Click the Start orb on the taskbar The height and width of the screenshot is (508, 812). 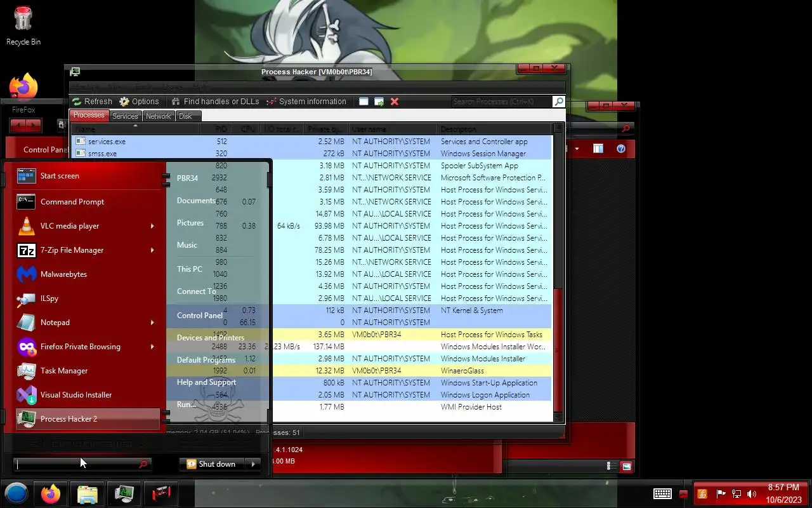[16, 493]
